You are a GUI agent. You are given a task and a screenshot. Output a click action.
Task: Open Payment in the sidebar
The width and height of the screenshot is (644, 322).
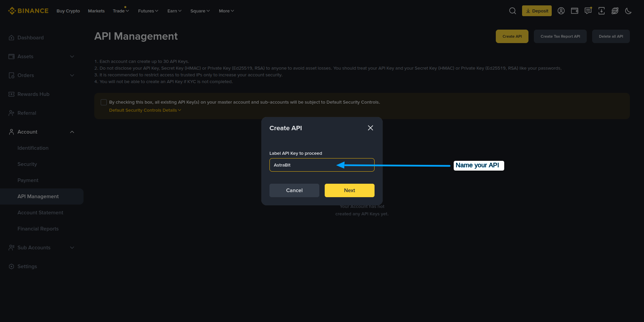coord(28,180)
